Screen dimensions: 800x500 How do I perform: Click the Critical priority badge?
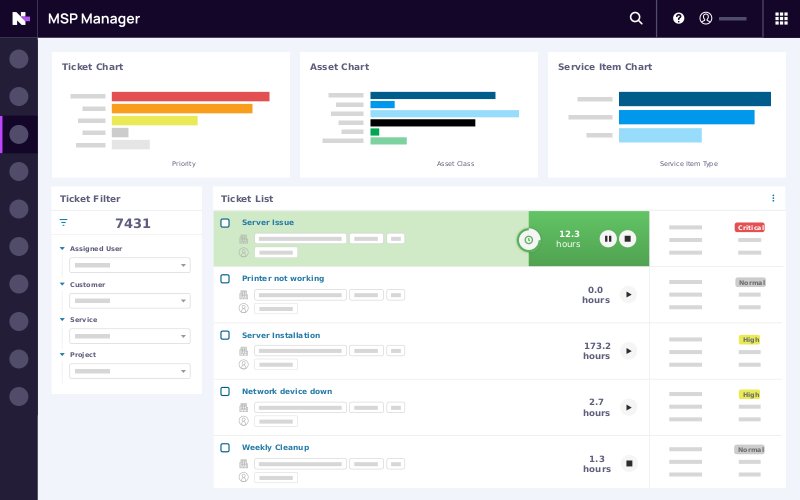(x=750, y=228)
